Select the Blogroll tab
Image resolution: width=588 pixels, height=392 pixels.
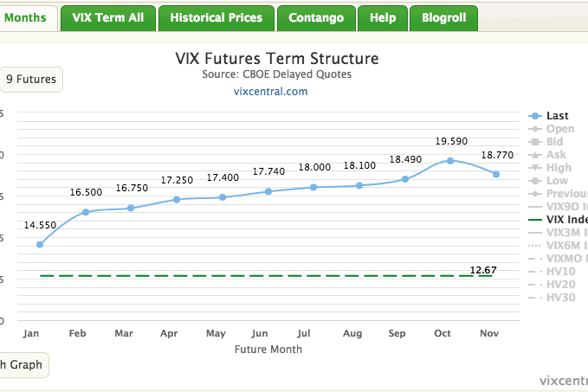click(443, 17)
